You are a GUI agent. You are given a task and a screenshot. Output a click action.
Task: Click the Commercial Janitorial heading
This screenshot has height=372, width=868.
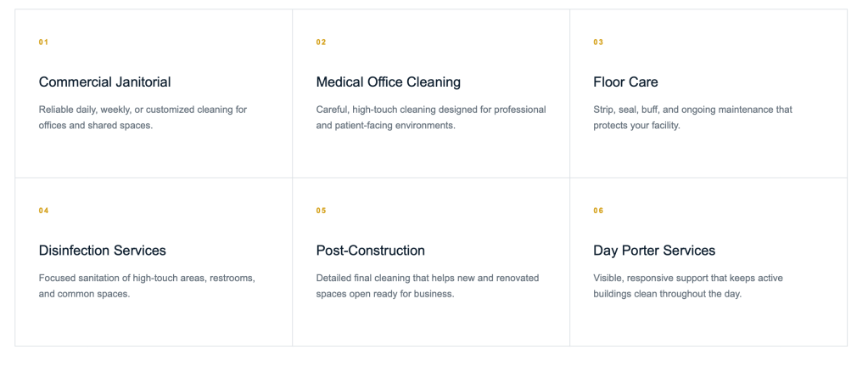point(104,82)
